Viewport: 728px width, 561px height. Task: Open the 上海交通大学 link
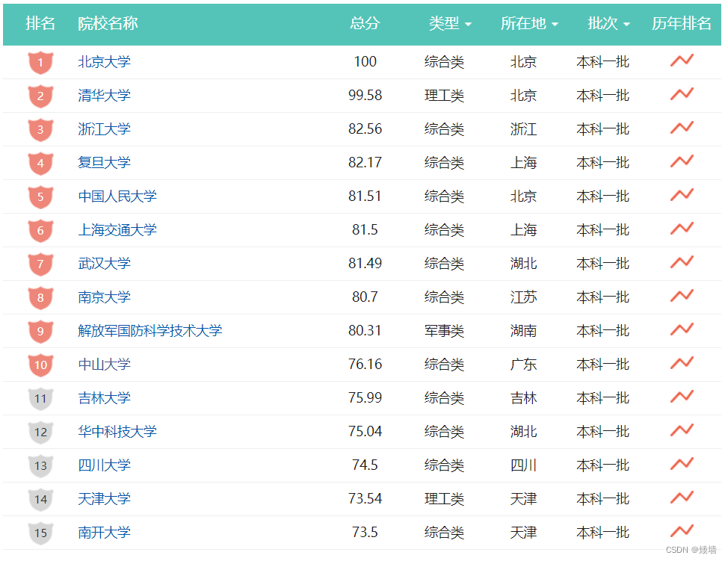tap(117, 230)
